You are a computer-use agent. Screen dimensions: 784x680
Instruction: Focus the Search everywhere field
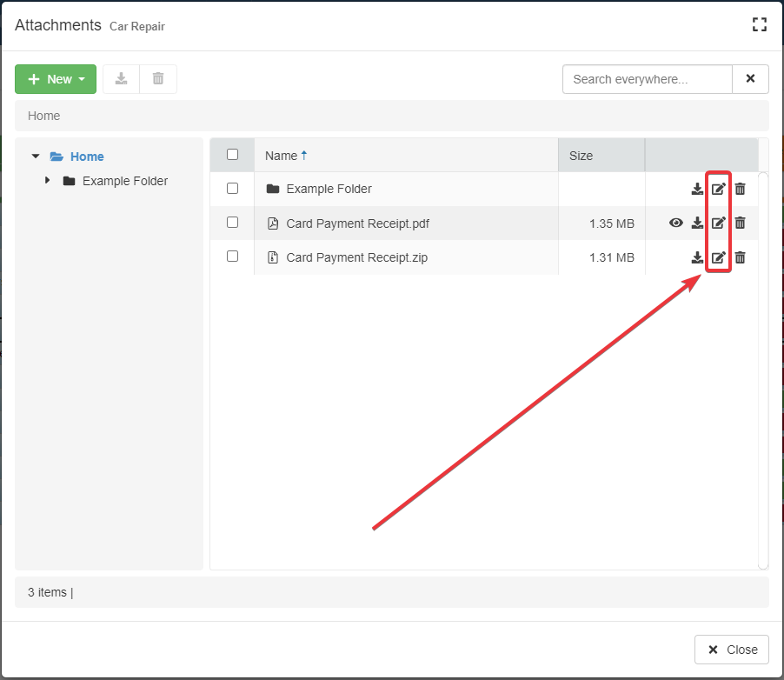647,79
